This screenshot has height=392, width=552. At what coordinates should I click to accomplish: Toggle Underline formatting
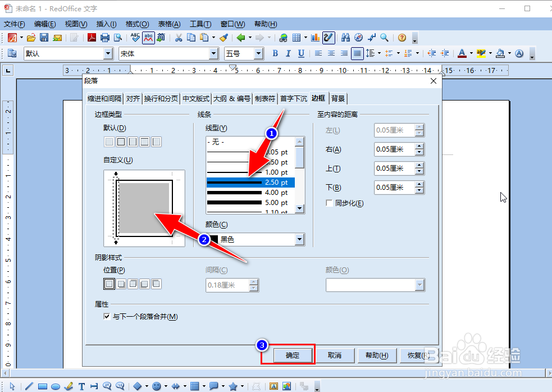click(301, 53)
